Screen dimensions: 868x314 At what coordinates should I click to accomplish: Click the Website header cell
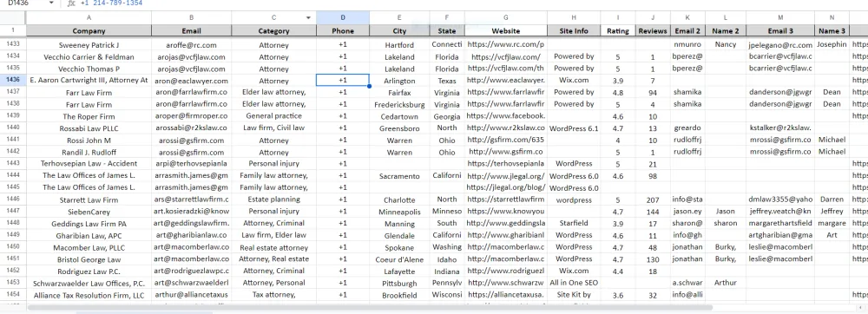(x=506, y=31)
